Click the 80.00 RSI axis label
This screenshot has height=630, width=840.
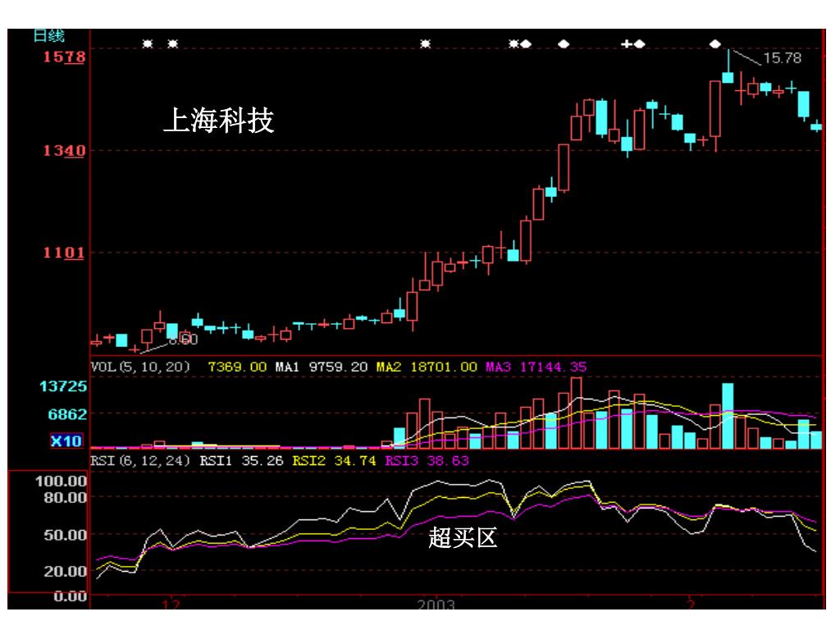pos(64,498)
